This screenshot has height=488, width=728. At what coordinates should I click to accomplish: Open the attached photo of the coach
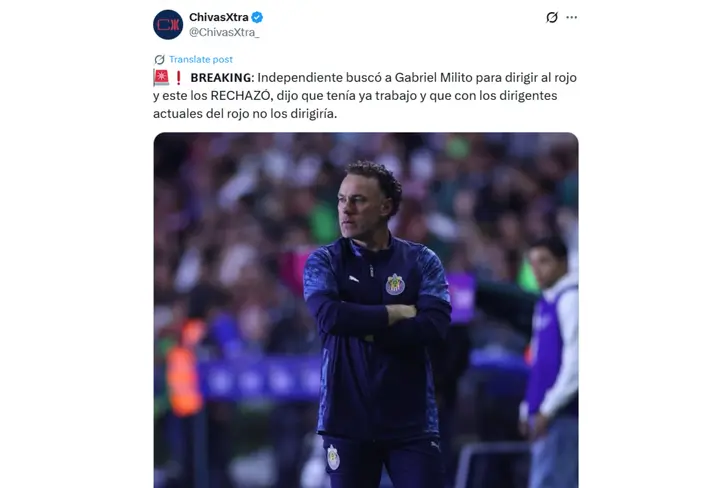366,310
